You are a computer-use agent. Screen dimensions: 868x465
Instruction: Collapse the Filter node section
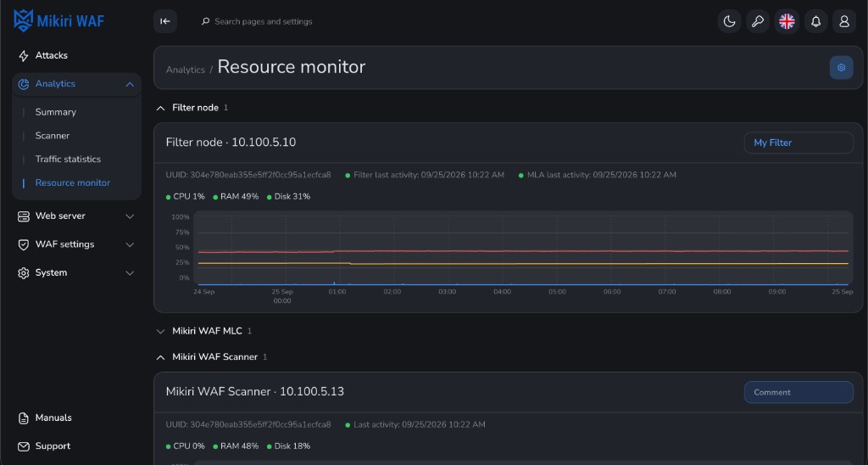160,108
